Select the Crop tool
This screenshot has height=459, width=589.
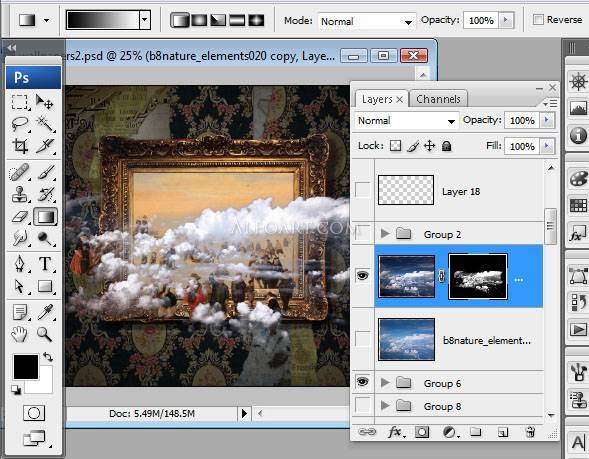tap(20, 146)
